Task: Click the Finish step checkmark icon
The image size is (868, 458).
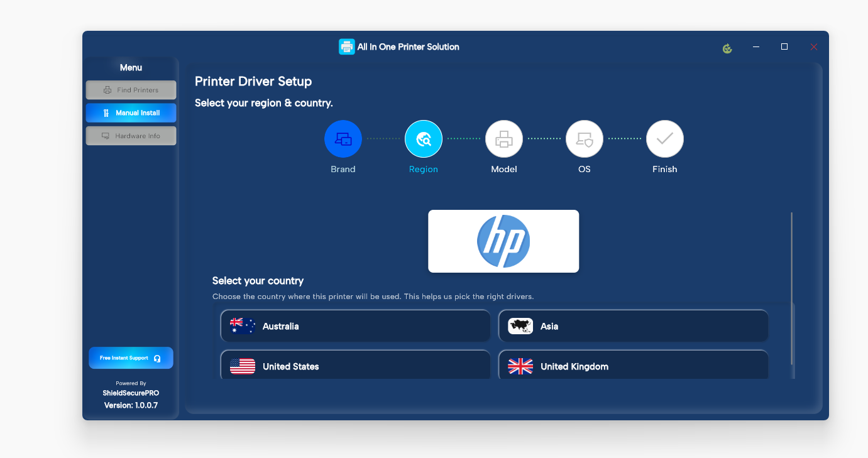Action: tap(665, 139)
